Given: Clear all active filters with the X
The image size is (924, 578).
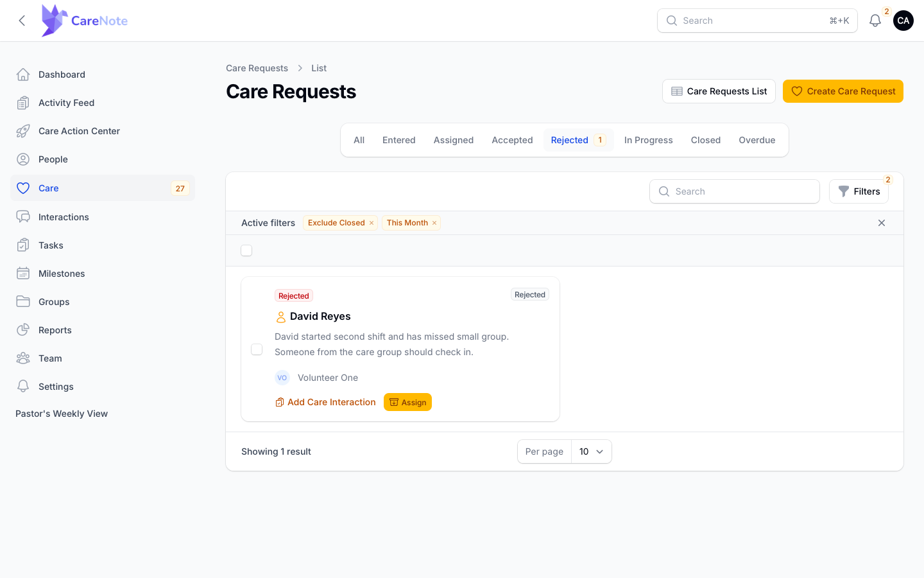Looking at the screenshot, I should [x=882, y=223].
